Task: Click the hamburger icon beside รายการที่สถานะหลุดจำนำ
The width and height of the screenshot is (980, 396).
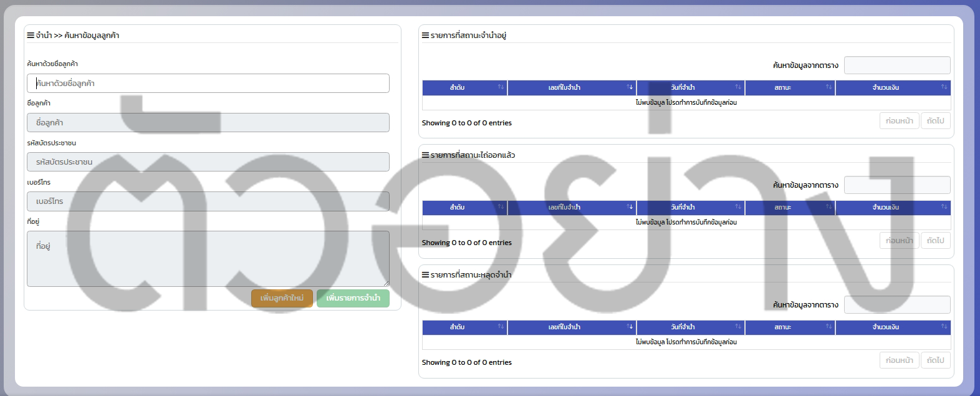Action: pos(425,275)
